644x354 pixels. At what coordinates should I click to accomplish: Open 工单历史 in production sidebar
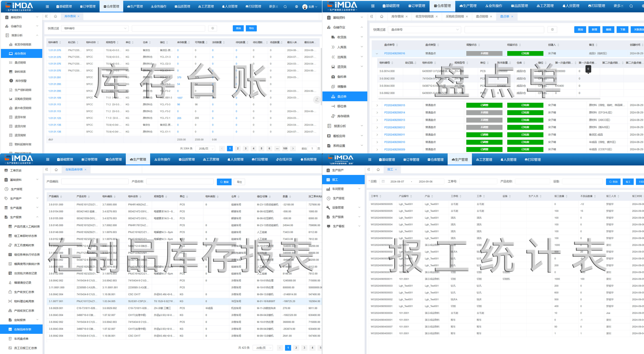click(15, 170)
